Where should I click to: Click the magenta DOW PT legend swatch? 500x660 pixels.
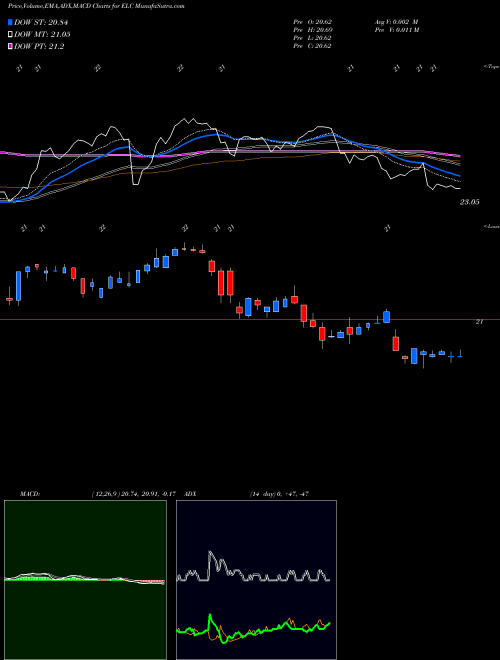[10, 46]
